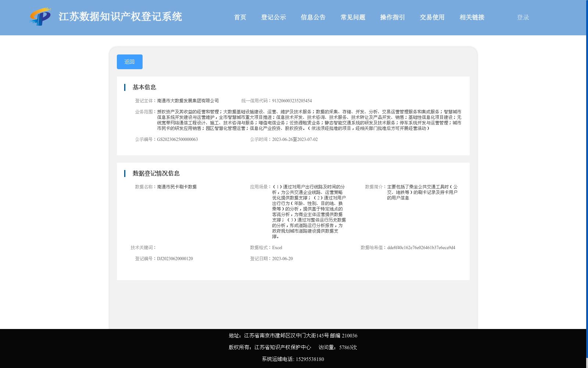
Task: Select registrant name 南通市大数据发展集团有限公司
Action: (188, 101)
